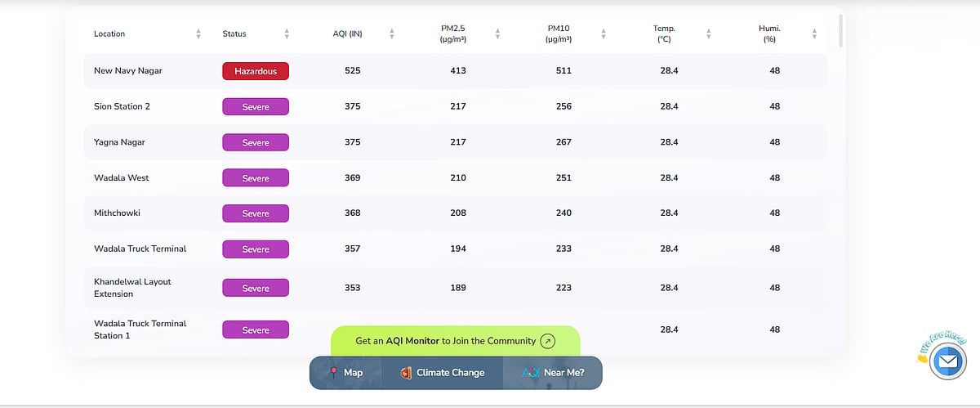
Task: Click Temp. (°C) column header
Action: [x=664, y=34]
